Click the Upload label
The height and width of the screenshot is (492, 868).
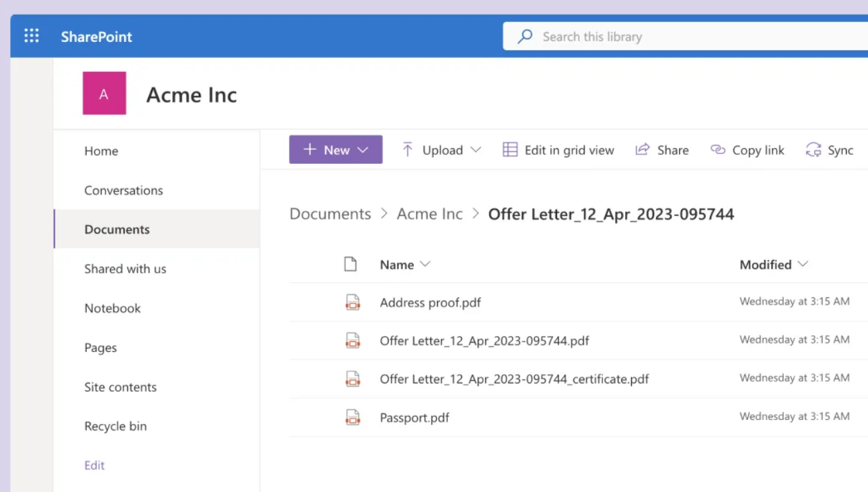point(442,150)
